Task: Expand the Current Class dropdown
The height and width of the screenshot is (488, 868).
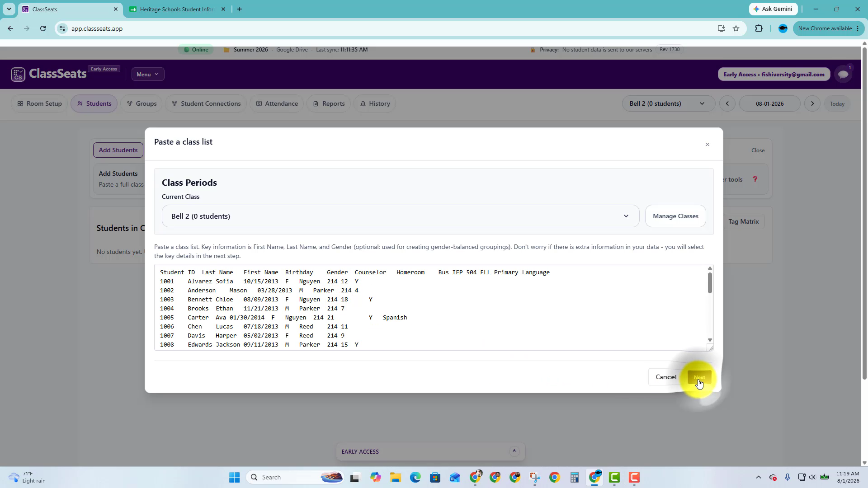Action: pos(401,216)
